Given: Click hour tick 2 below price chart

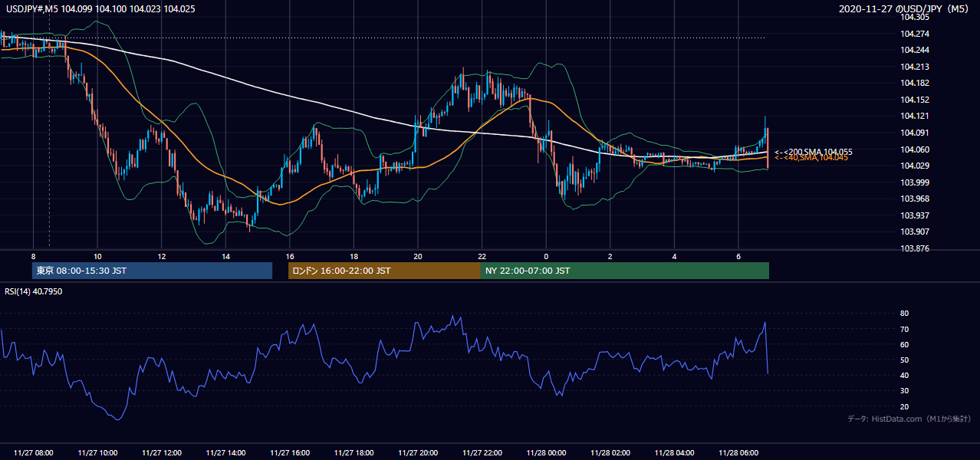Looking at the screenshot, I should click(610, 256).
